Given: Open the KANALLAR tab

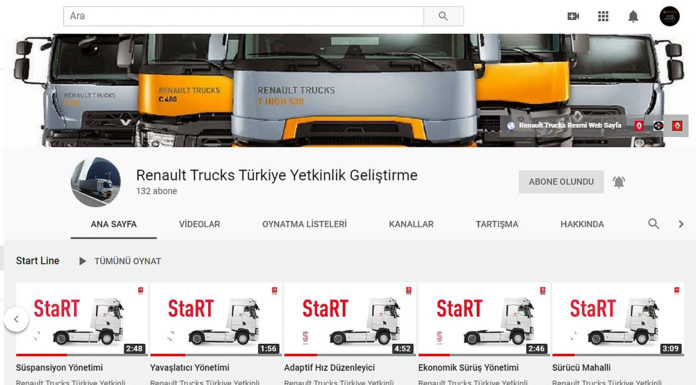Looking at the screenshot, I should pos(411,224).
